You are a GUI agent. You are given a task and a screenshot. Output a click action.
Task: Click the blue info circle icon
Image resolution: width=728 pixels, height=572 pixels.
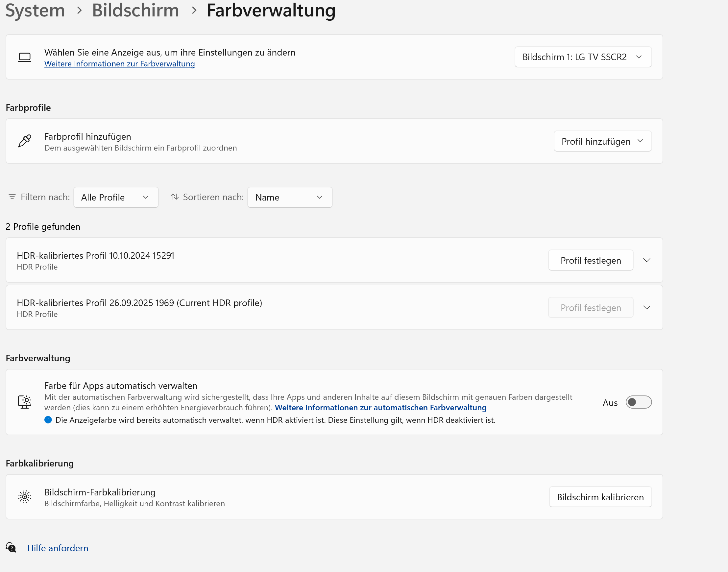click(48, 420)
